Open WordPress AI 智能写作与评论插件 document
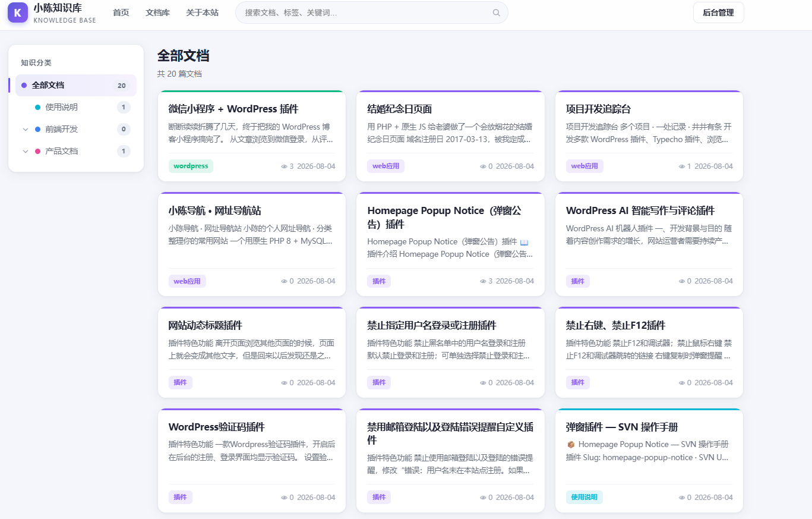812x519 pixels. [x=640, y=210]
